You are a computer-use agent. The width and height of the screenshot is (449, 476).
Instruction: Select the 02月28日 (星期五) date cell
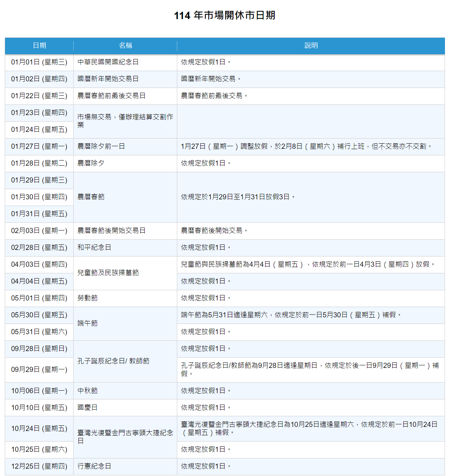click(x=39, y=248)
